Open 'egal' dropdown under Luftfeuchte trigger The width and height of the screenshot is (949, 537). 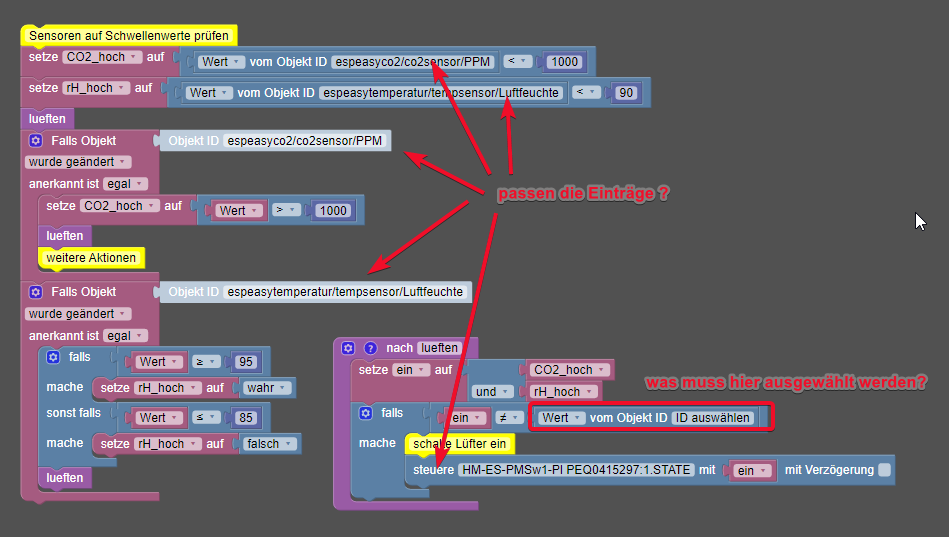(x=125, y=335)
